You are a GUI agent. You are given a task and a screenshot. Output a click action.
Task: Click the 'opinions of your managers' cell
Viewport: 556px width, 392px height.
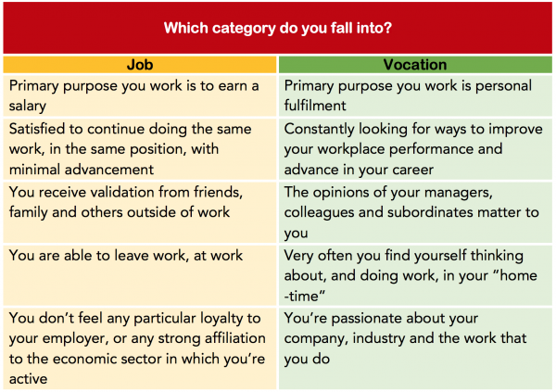point(415,212)
